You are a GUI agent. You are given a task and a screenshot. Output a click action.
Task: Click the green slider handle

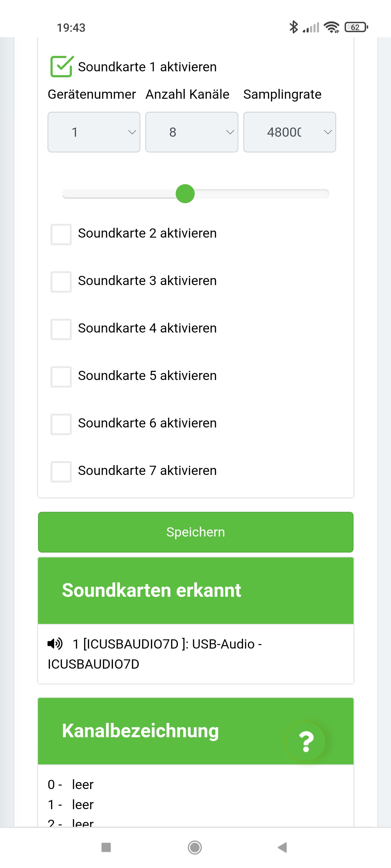(x=185, y=194)
